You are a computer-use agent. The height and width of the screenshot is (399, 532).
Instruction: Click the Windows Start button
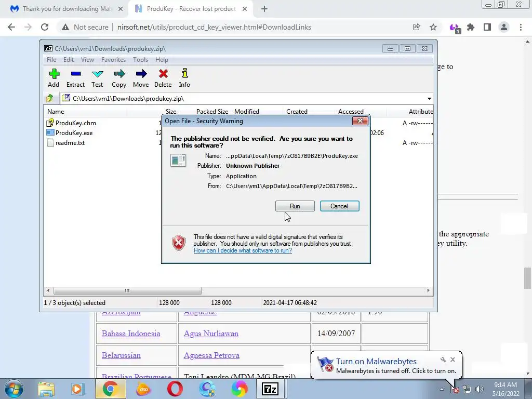tap(14, 389)
